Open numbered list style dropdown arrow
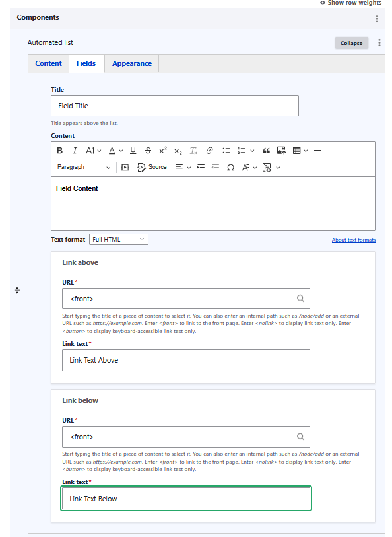 pyautogui.click(x=253, y=151)
